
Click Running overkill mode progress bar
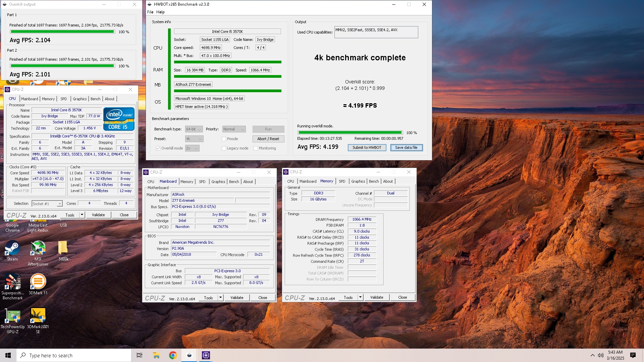pyautogui.click(x=350, y=133)
